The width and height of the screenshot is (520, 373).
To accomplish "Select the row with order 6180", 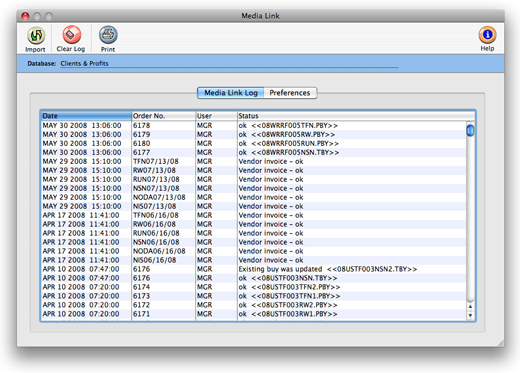I will pos(253,144).
